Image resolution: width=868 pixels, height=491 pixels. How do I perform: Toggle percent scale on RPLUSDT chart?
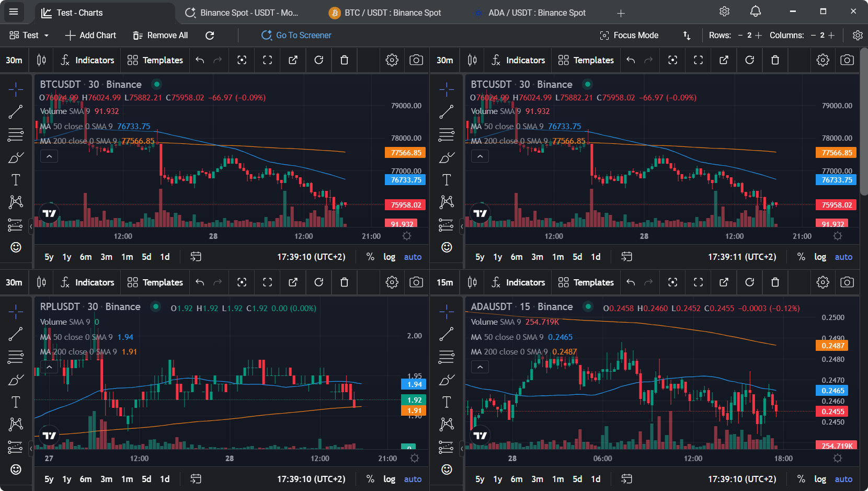click(x=370, y=479)
